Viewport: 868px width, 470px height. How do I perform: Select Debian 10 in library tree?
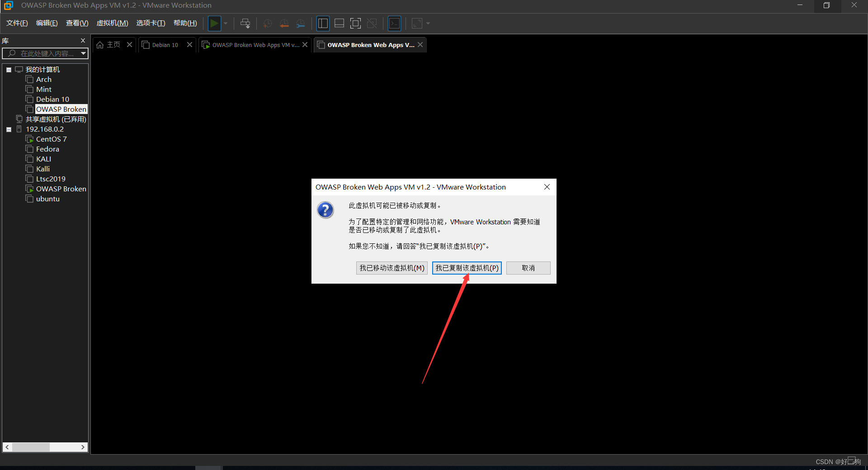click(x=52, y=100)
